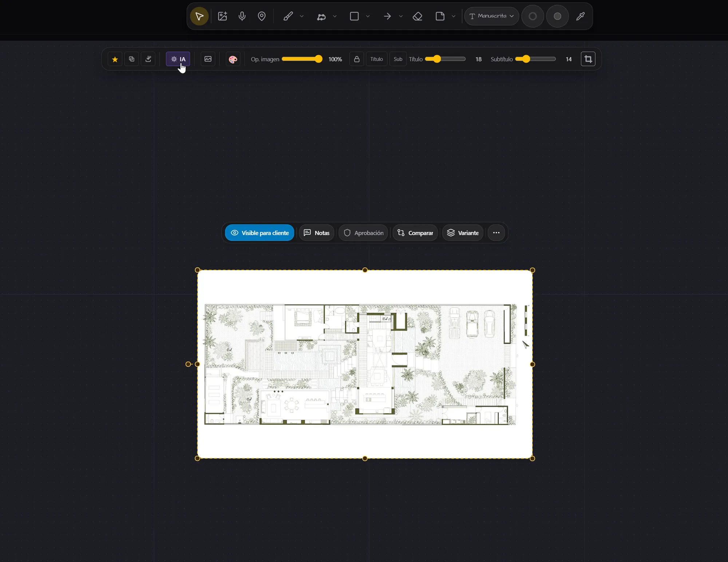Screen dimensions: 728x562
Task: Click the download import icon
Action: click(148, 59)
